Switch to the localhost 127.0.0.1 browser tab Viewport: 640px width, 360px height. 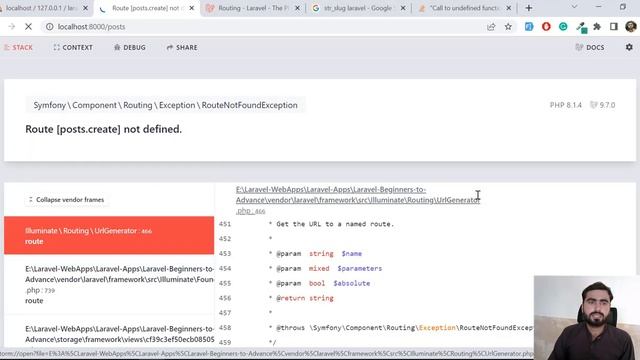[x=41, y=8]
